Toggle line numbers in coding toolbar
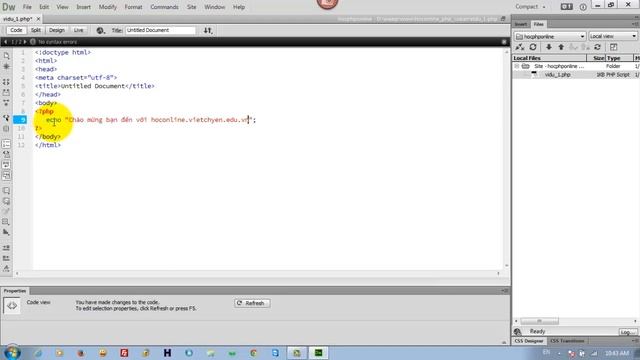 click(6, 144)
